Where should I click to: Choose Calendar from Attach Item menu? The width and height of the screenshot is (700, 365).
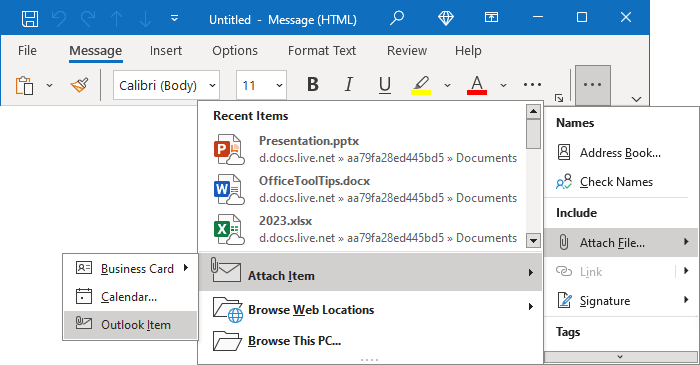130,296
